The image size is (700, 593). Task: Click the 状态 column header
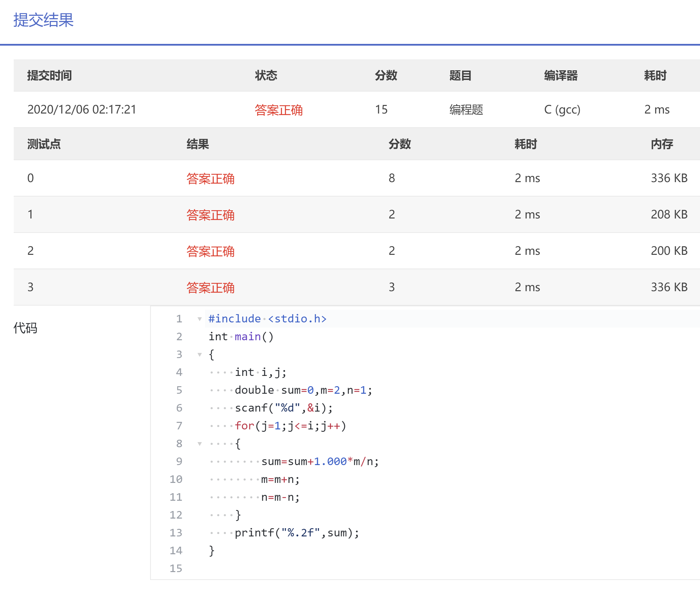click(266, 75)
